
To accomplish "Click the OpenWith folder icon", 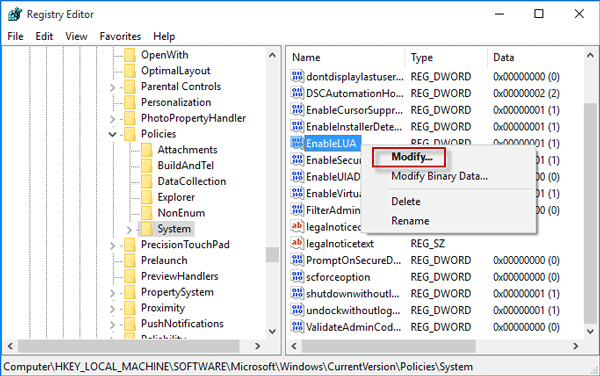I will 130,55.
